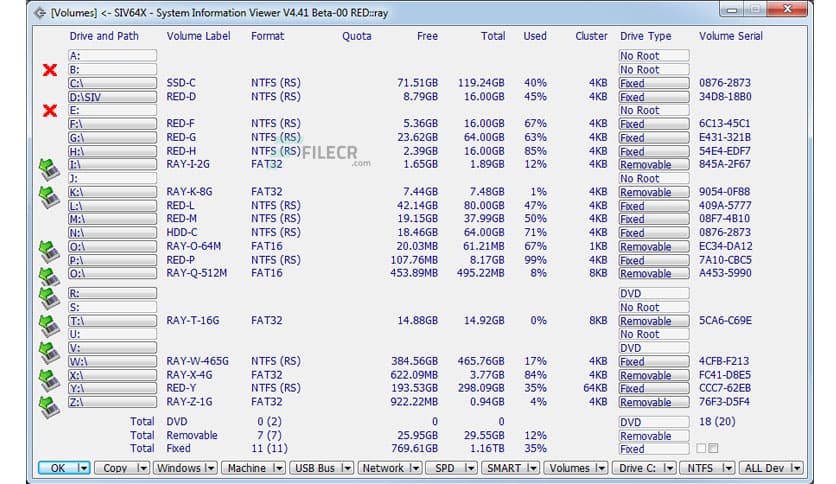The height and width of the screenshot is (484, 836).
Task: Click the Removable total button in the summary rows
Action: [654, 436]
